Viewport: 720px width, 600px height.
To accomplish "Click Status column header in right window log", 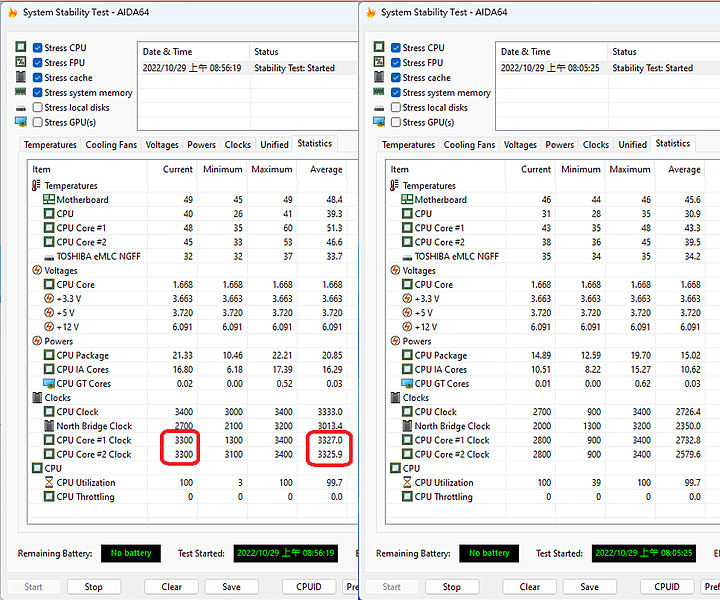I will coord(663,51).
